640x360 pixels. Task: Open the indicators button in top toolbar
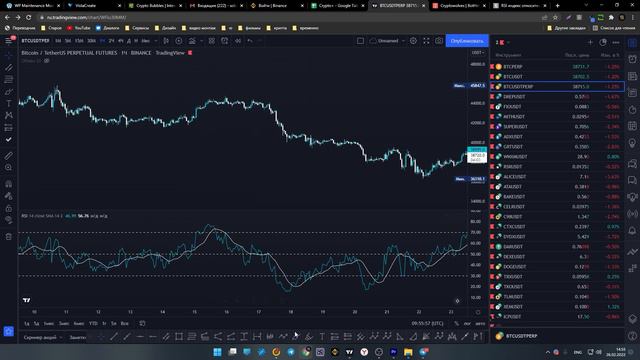[x=191, y=41]
